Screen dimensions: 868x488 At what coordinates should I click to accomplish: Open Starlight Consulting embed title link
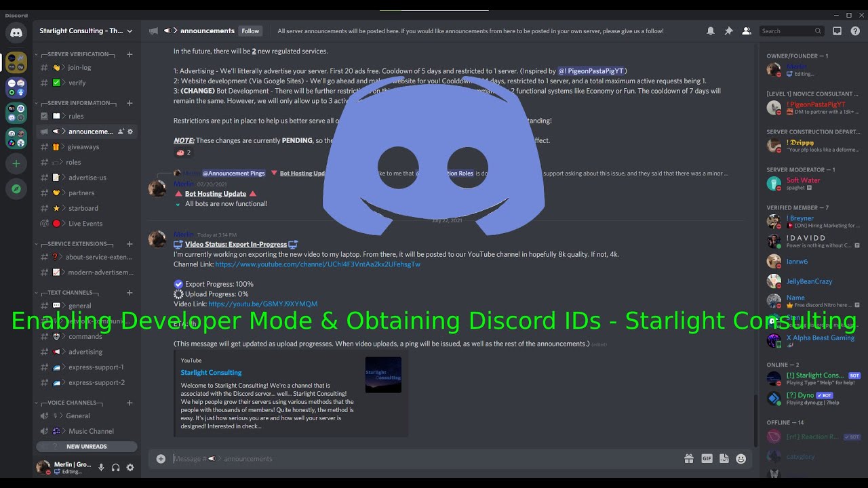[x=211, y=373]
